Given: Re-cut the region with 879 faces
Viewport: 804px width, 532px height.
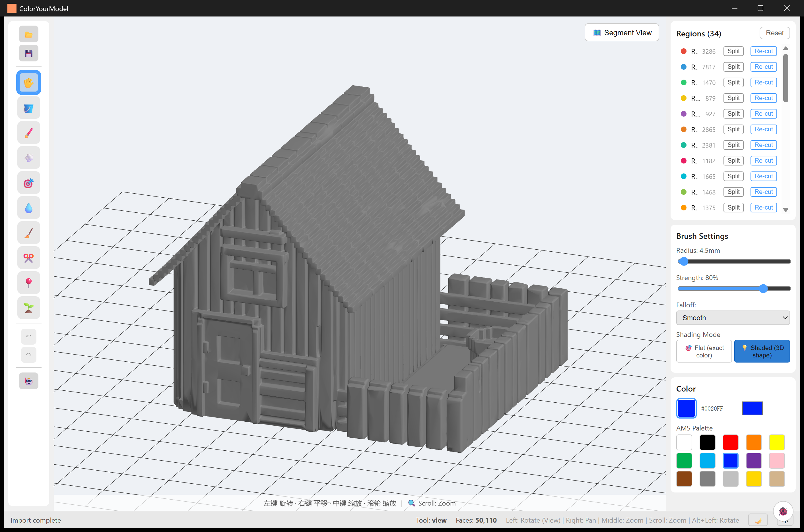Looking at the screenshot, I should pos(764,98).
